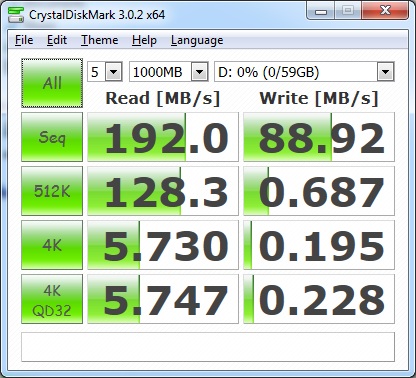The height and width of the screenshot is (378, 416).
Task: Click the 4K read result 5.730
Action: click(163, 245)
